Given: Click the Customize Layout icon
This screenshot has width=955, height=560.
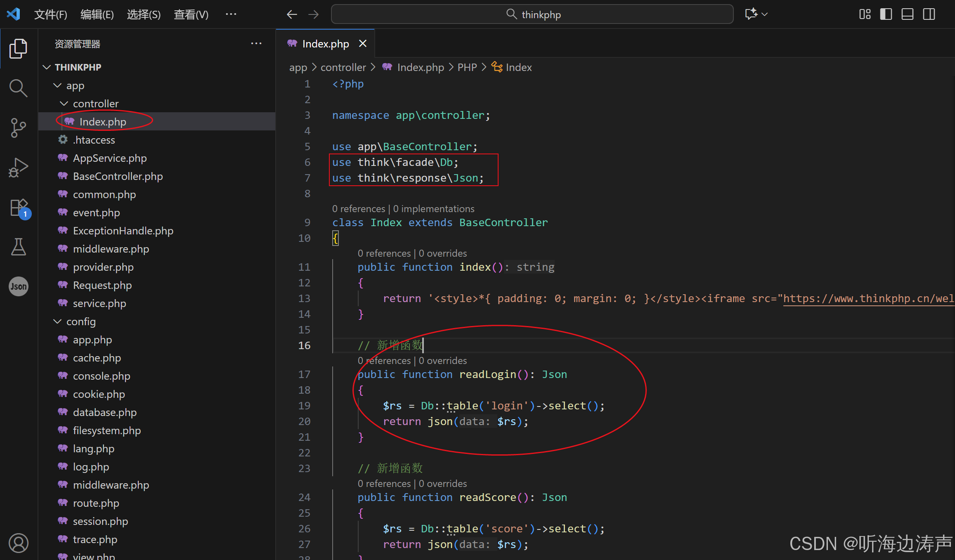Looking at the screenshot, I should 865,14.
